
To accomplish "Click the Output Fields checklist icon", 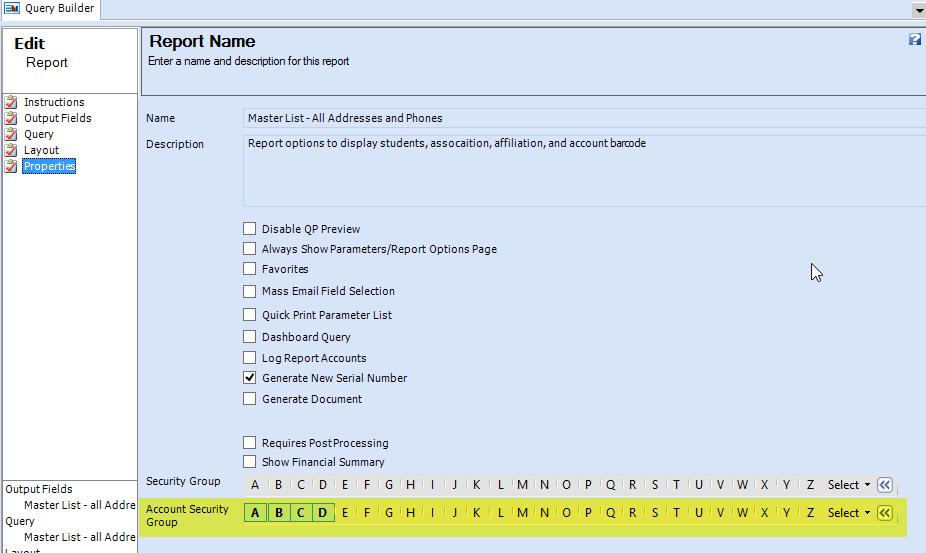I will 11,118.
